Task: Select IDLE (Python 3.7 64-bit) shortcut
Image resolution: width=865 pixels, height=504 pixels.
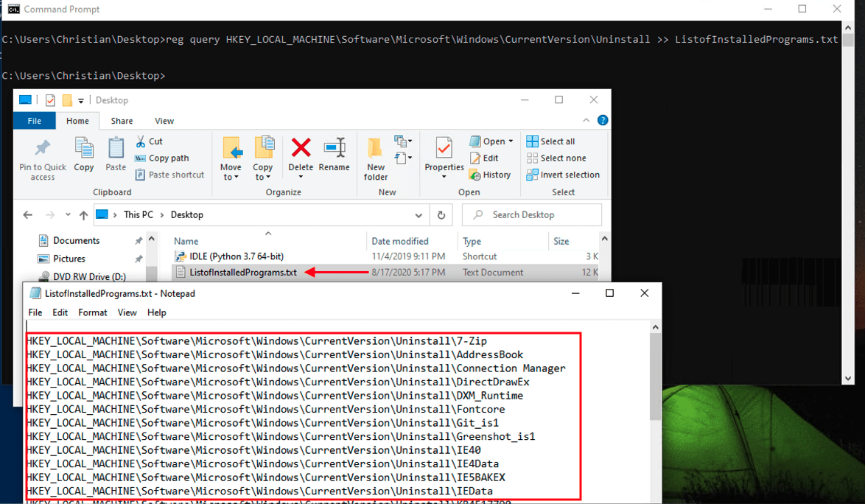Action: 236,256
